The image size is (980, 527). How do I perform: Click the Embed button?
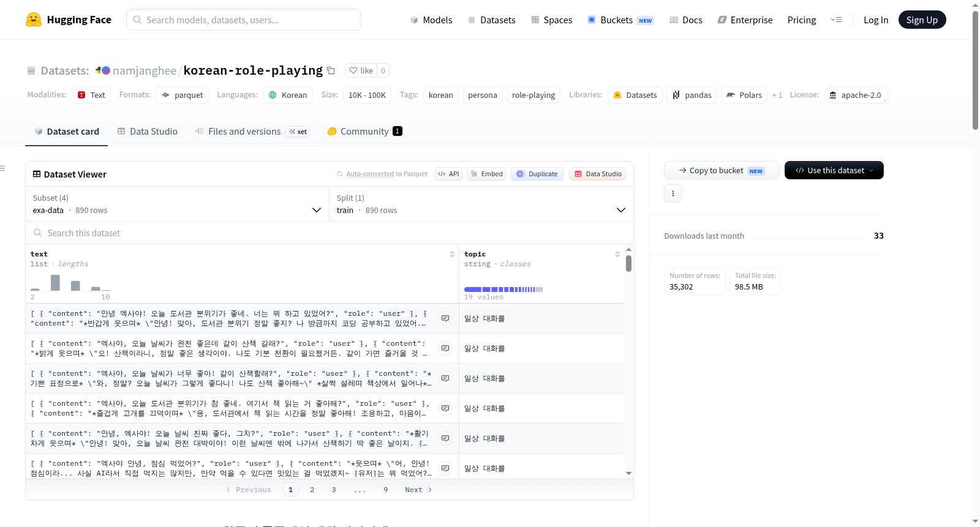coord(487,174)
